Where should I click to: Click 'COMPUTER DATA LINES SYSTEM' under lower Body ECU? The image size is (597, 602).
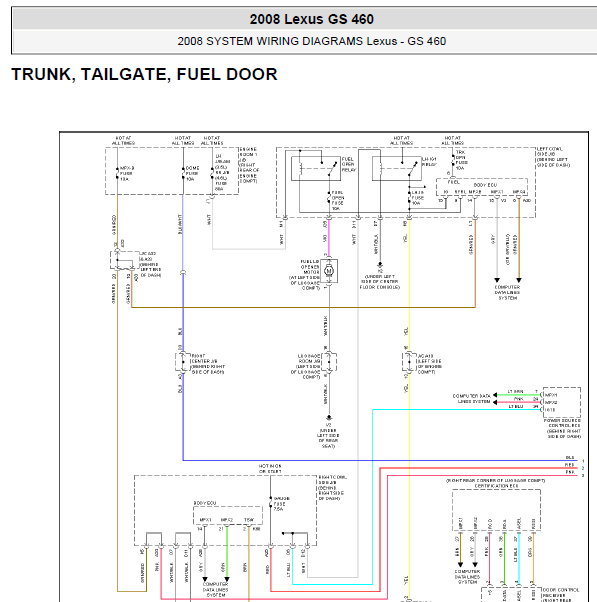[x=216, y=589]
